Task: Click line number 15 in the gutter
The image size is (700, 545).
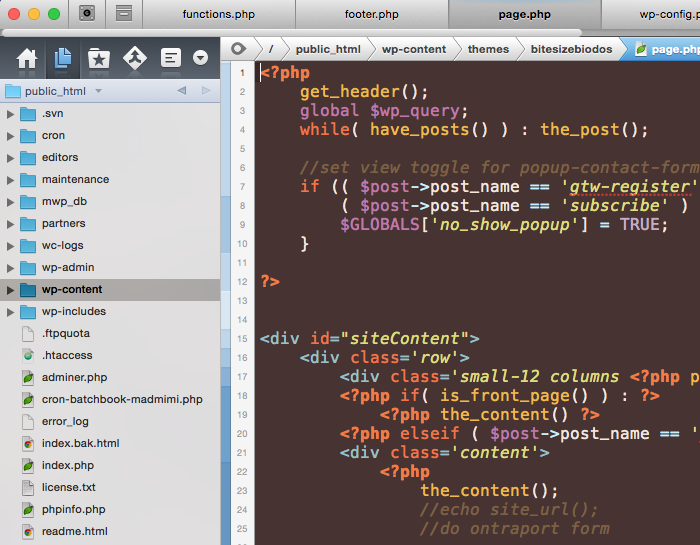Action: [x=242, y=339]
